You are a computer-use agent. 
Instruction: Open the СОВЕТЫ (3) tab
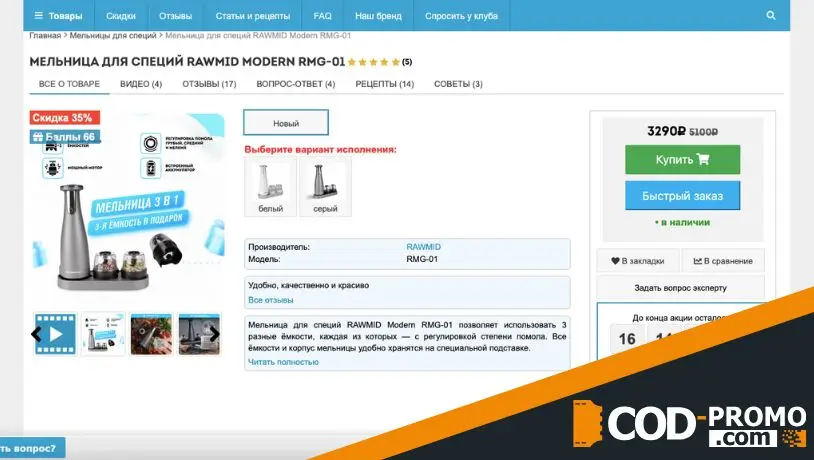pos(458,84)
